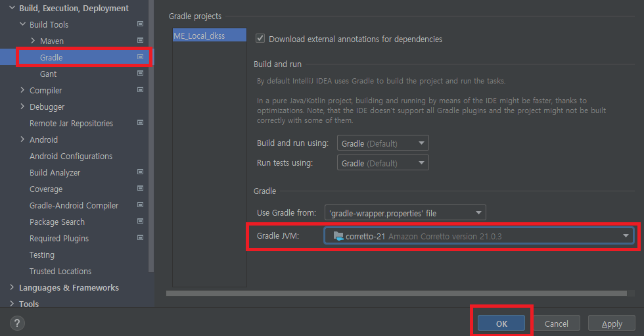This screenshot has height=336, width=644.
Task: Expand the Android tree node
Action: [x=22, y=139]
